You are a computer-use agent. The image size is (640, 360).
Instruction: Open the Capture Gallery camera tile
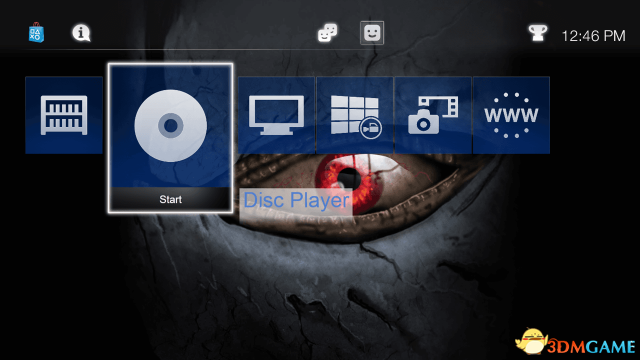433,115
